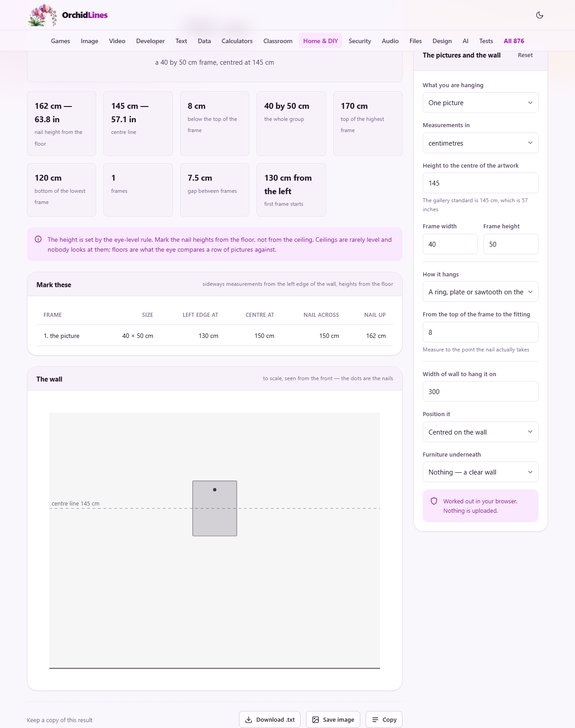
Task: Click the 'centre line 145 cm' diagram label
Action: click(x=75, y=503)
